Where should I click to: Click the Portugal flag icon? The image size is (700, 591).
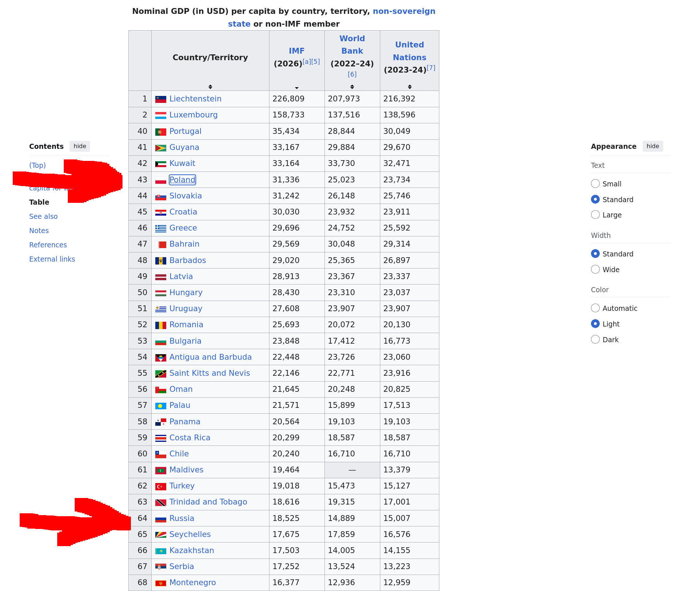point(160,132)
